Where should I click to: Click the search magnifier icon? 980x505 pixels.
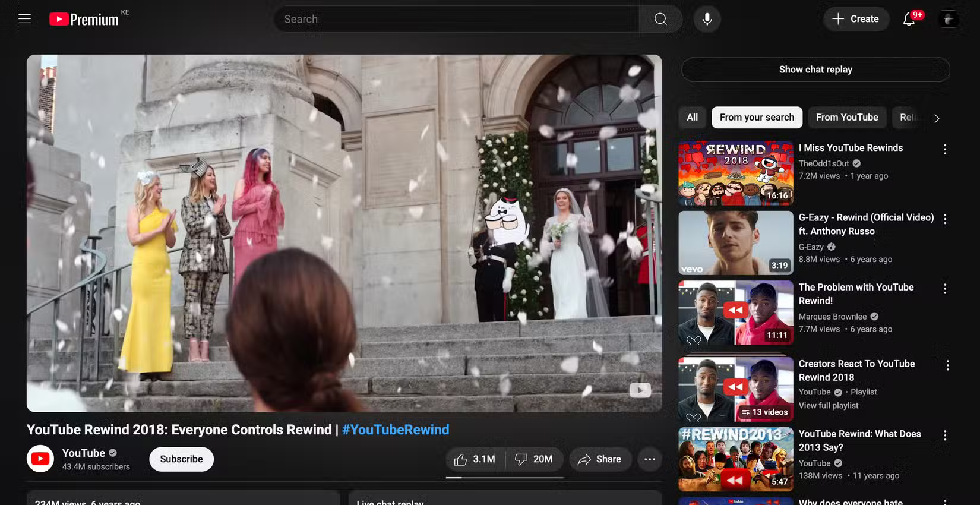[660, 19]
